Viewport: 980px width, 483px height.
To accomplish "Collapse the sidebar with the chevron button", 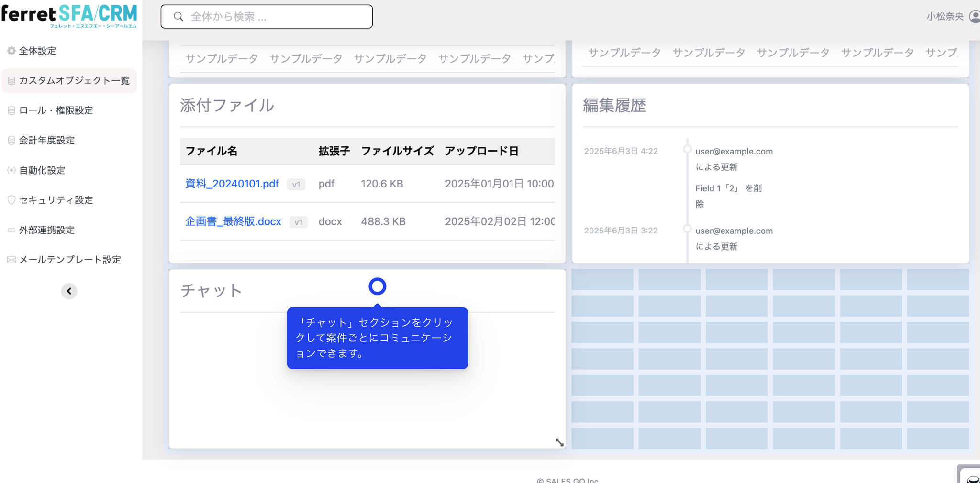I will (x=69, y=291).
